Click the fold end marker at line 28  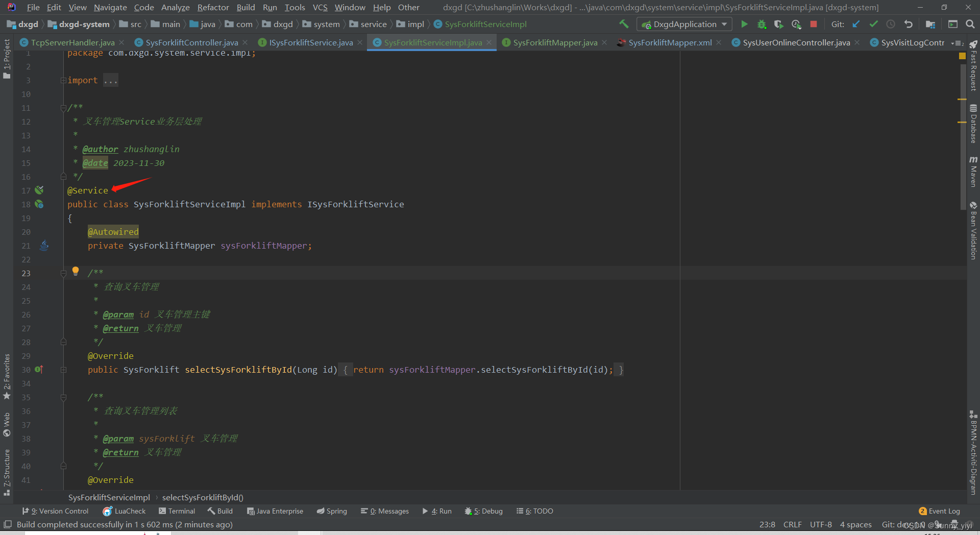(x=63, y=342)
